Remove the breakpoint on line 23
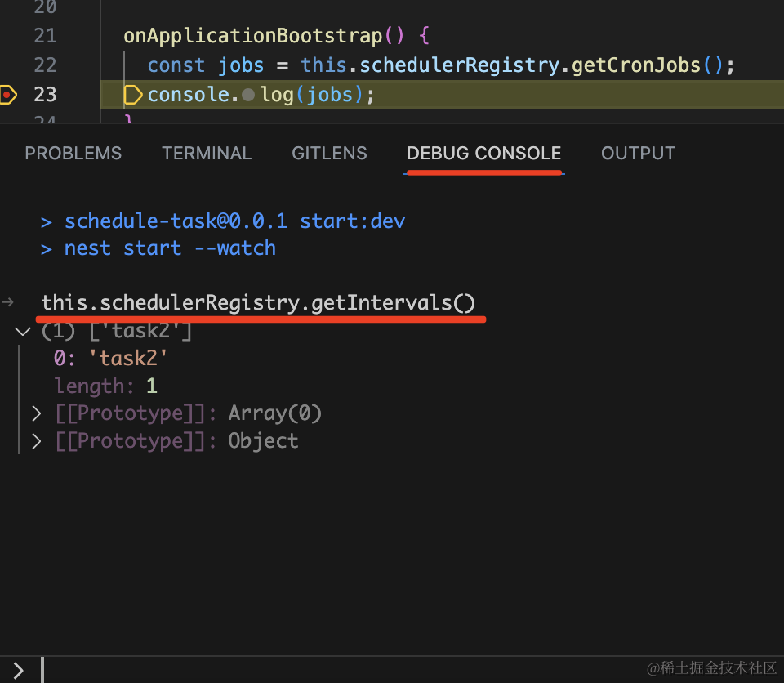Image resolution: width=784 pixels, height=683 pixels. (7, 95)
